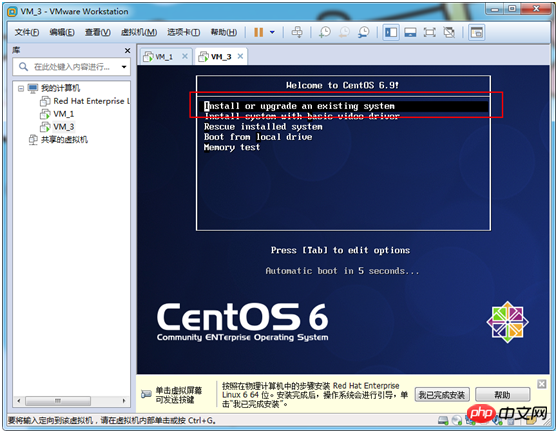Open the 虚拟机(M) menu

(x=139, y=32)
